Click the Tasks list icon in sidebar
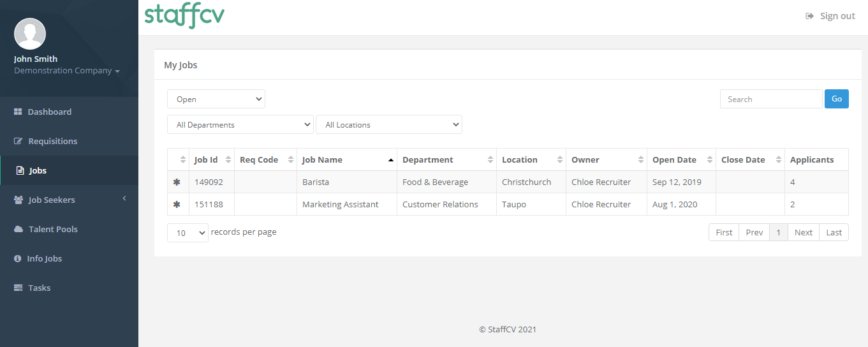Image resolution: width=868 pixels, height=347 pixels. point(18,288)
